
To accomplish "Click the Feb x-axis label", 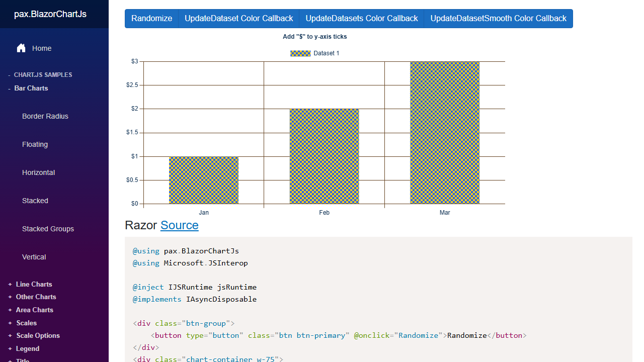I will pyautogui.click(x=325, y=213).
